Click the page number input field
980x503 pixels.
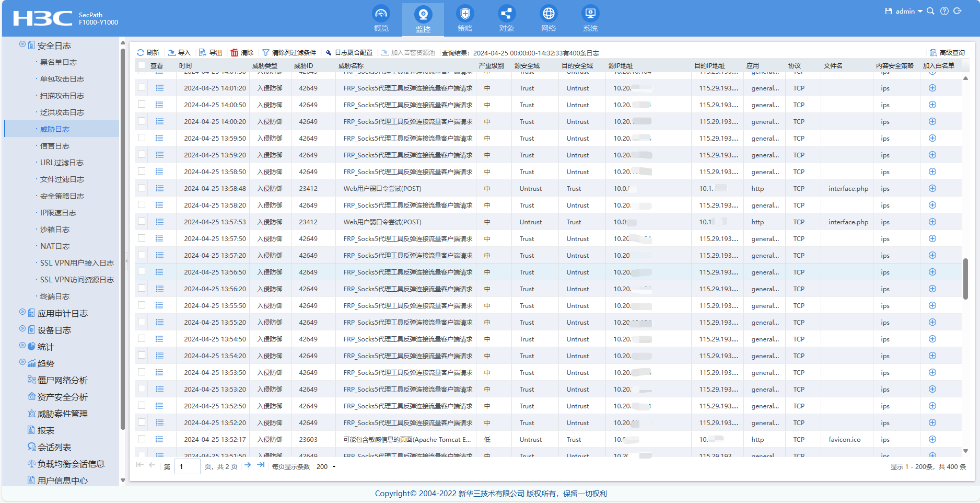(x=188, y=466)
